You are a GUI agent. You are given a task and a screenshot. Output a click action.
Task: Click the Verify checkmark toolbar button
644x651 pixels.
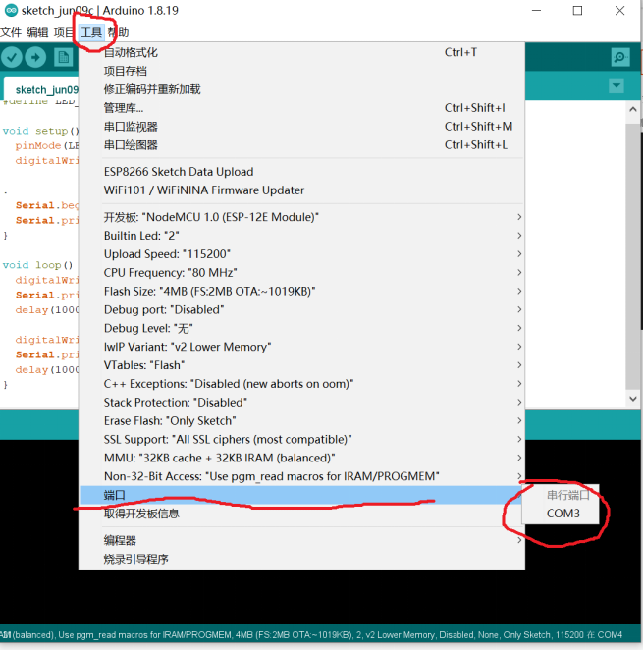(x=12, y=57)
